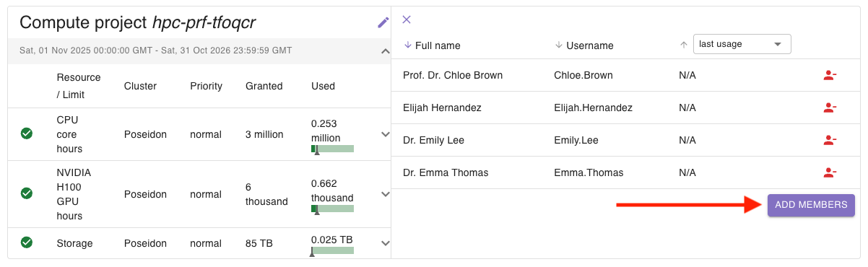Viewport: 868px width, 267px height.
Task: Close the members panel with X icon
Action: click(407, 19)
